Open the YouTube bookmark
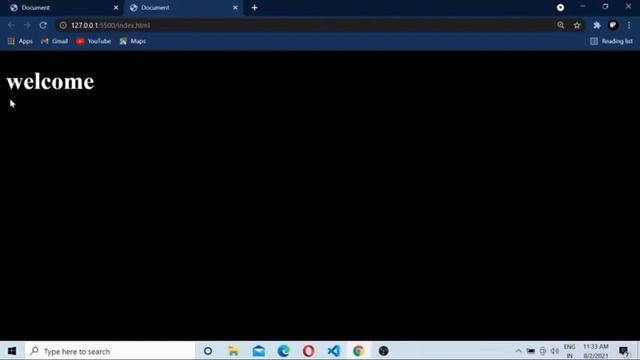The image size is (640, 360). (93, 41)
